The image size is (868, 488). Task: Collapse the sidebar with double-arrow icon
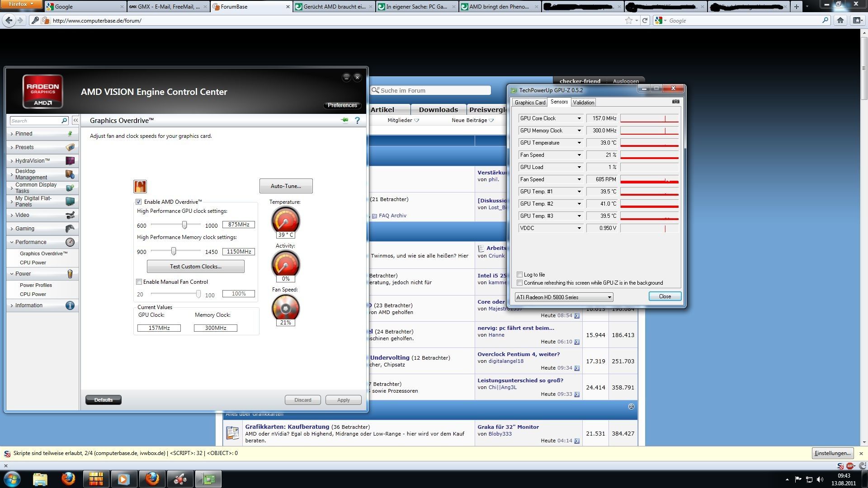point(75,120)
